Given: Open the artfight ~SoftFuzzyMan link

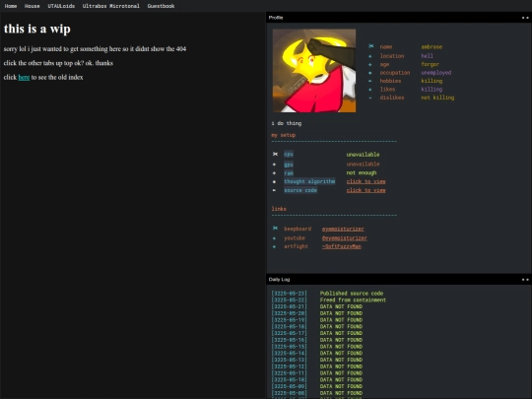Looking at the screenshot, I should pos(342,246).
